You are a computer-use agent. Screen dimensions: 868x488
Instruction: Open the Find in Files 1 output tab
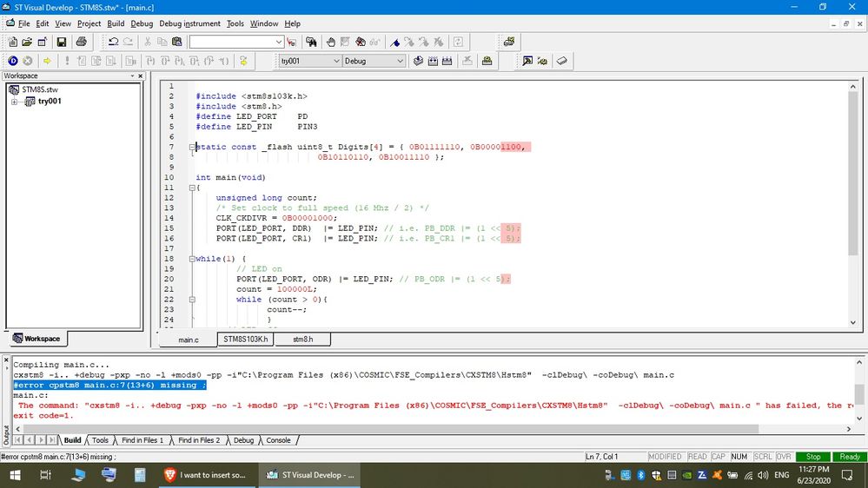(142, 440)
